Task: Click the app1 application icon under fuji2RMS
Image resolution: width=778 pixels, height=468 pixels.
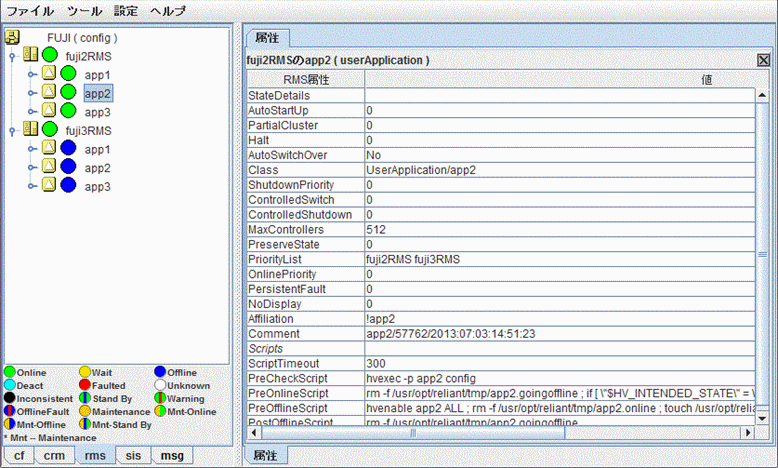Action: pyautogui.click(x=49, y=73)
